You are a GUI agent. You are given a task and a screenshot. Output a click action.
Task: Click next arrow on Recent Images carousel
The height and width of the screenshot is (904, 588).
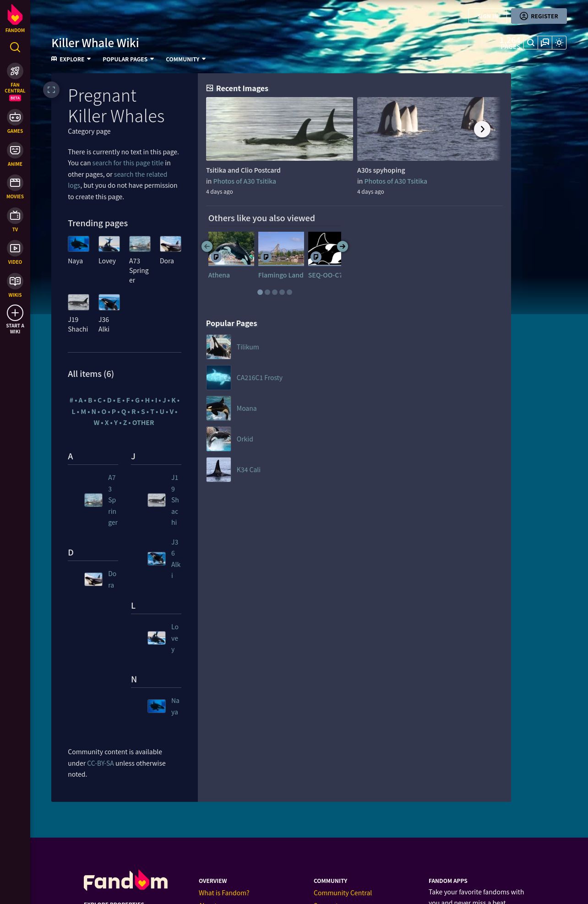[x=482, y=129]
